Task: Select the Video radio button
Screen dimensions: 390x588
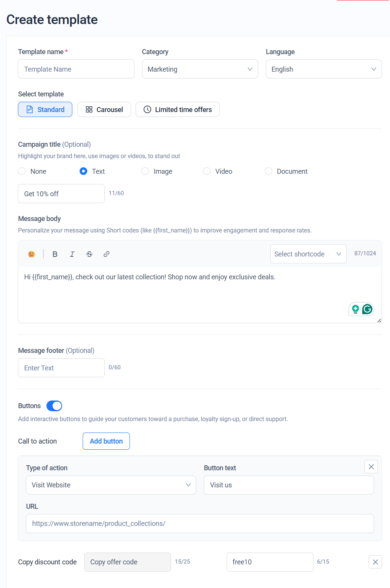Action: 207,171
